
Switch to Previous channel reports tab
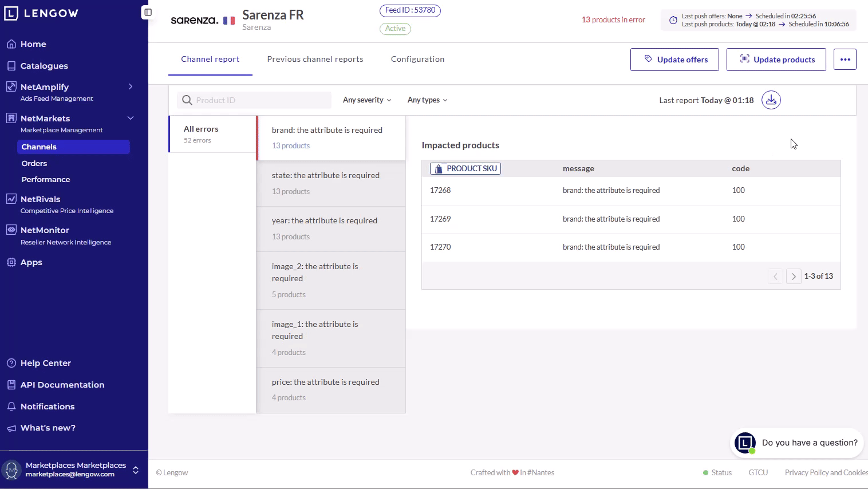[315, 60]
